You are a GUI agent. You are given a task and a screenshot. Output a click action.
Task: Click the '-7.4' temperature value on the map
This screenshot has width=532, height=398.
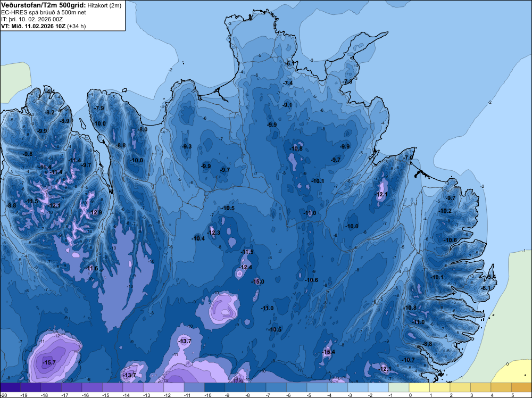pos(288,83)
